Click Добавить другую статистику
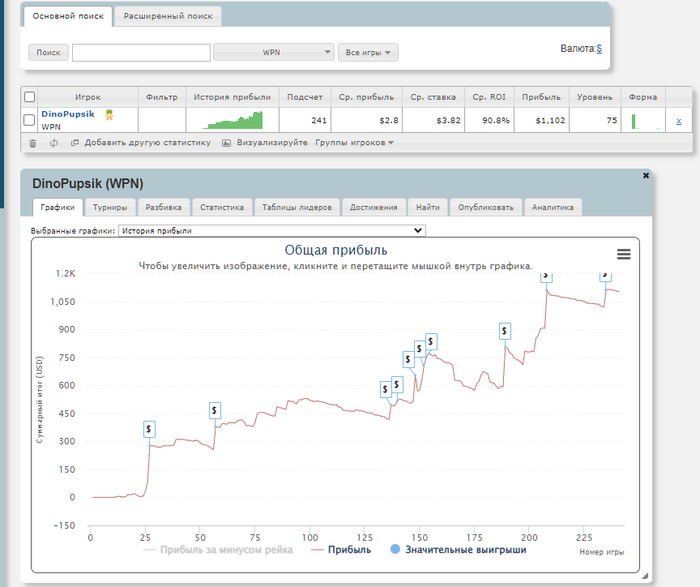Image resolution: width=700 pixels, height=587 pixels. pos(141,143)
